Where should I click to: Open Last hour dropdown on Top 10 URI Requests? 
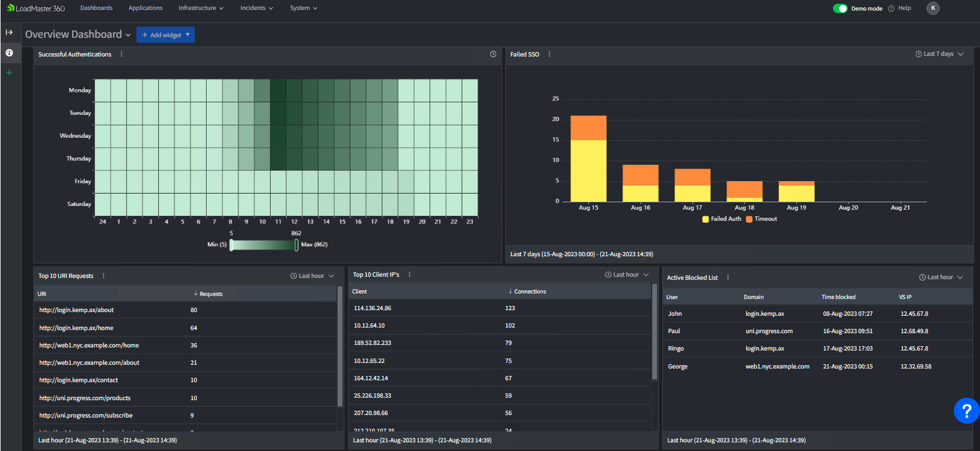(x=312, y=276)
